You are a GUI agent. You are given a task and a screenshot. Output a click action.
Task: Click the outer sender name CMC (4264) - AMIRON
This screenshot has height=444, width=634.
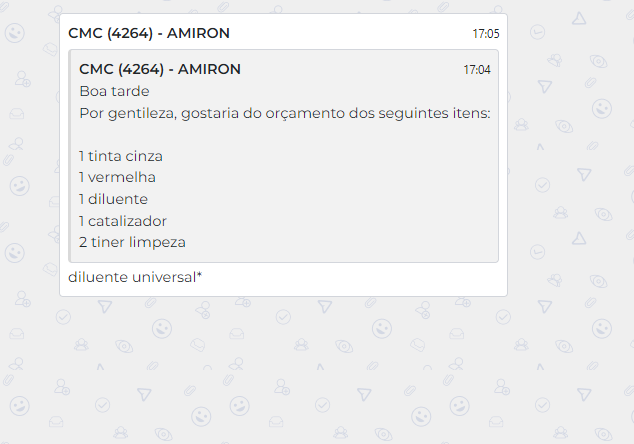point(148,33)
